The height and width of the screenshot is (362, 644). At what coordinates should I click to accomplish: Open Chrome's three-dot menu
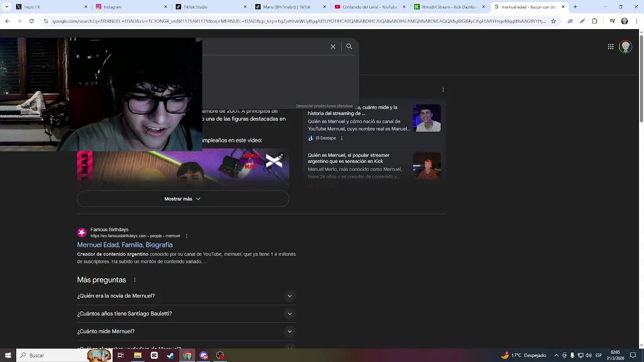[x=636, y=21]
